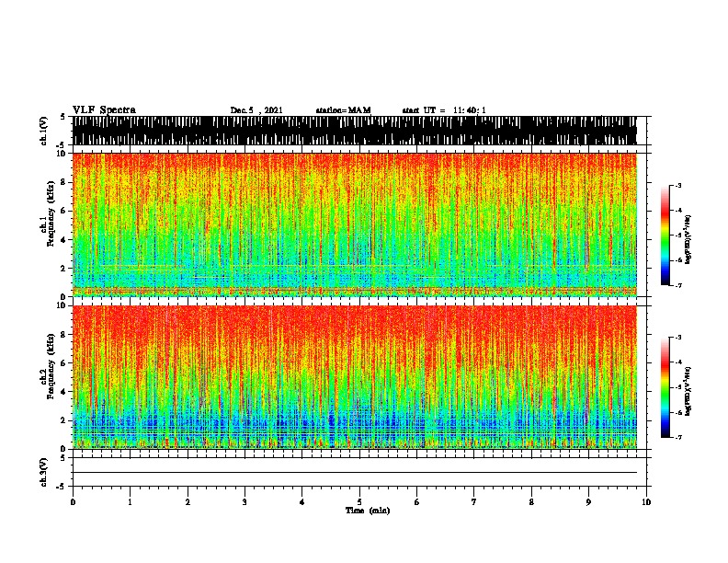Click the "start UT = 11:40: 1" text
The width and height of the screenshot is (728, 563).
coord(444,110)
